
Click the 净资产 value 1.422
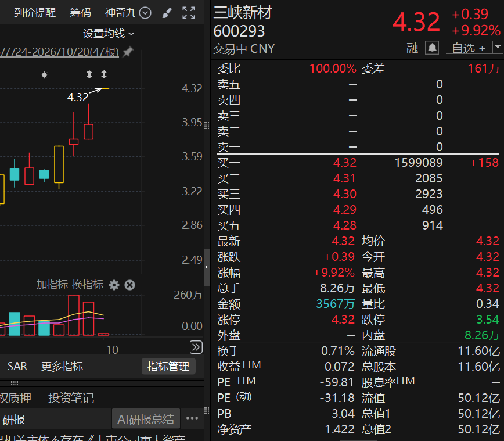click(x=340, y=429)
